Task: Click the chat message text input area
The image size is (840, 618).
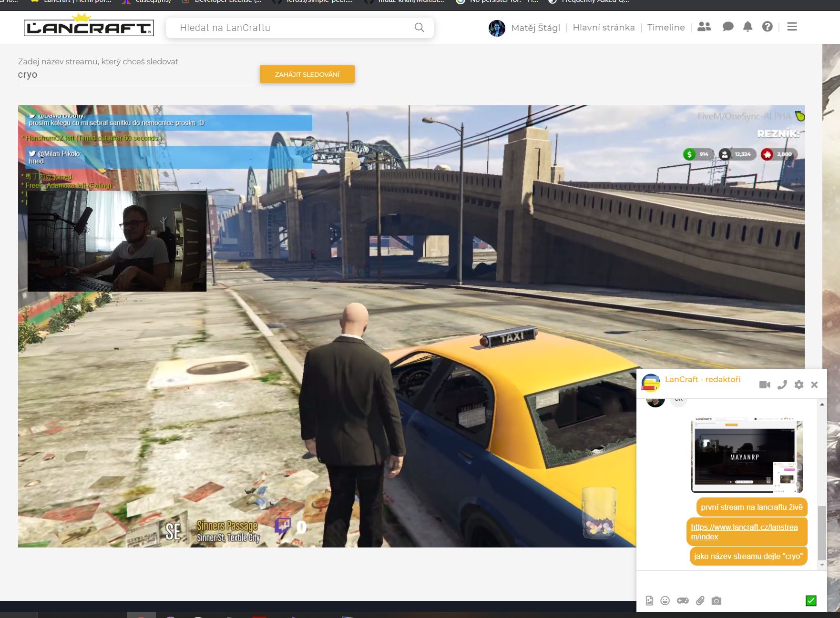Action: coord(731,581)
